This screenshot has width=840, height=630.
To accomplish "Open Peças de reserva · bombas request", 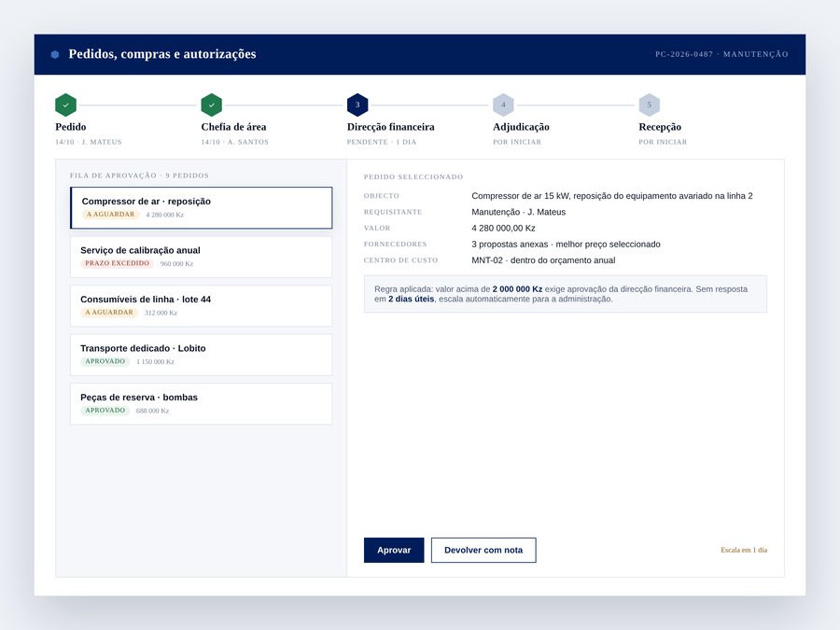I will tap(202, 404).
